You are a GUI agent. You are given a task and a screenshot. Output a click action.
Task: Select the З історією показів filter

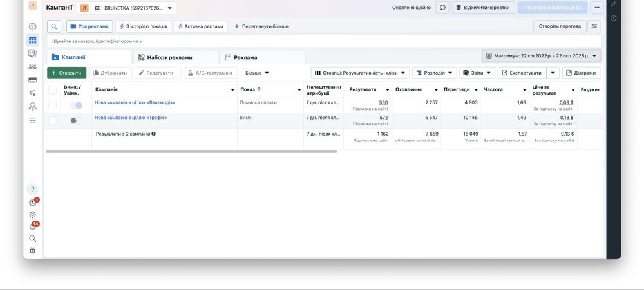[x=144, y=26]
